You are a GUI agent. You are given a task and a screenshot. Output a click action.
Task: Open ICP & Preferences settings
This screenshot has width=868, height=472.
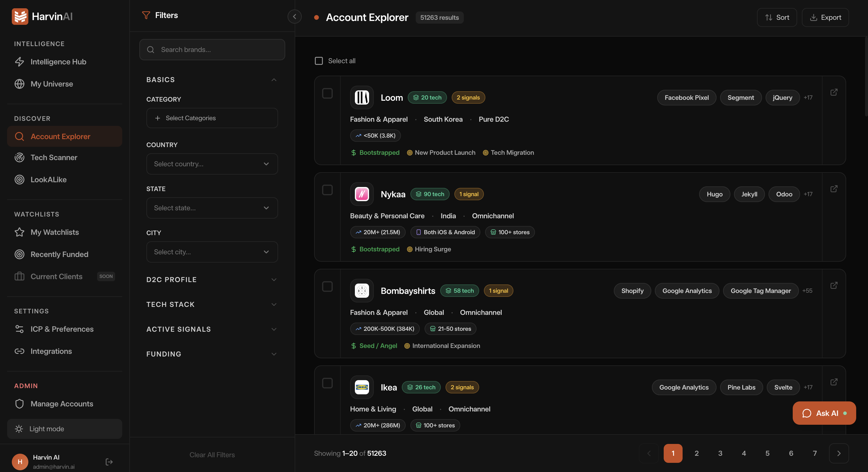tap(62, 329)
